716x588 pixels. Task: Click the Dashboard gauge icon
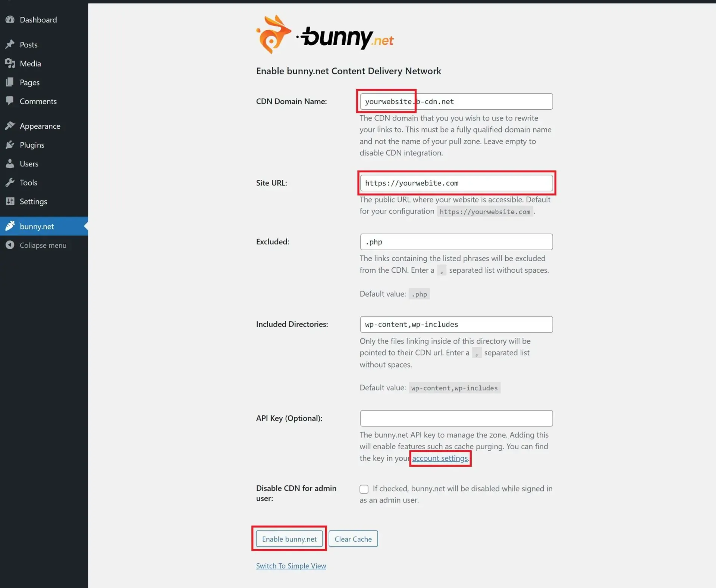point(10,20)
